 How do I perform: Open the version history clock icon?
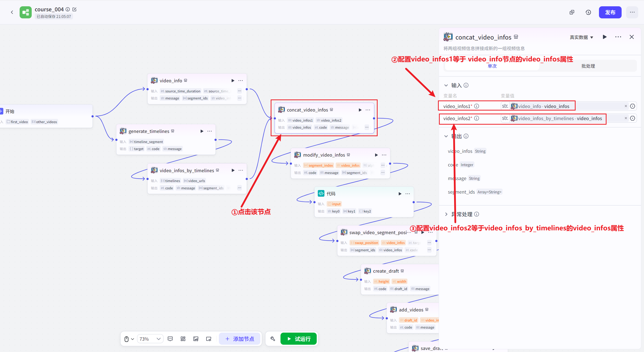588,12
